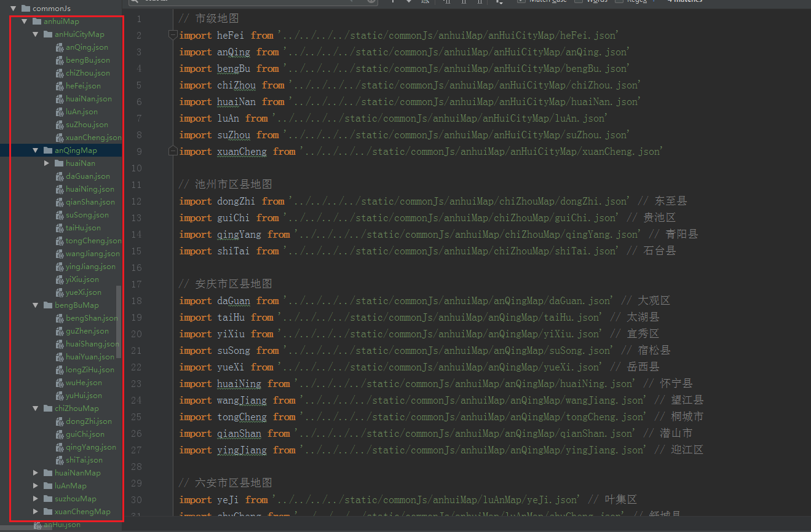Click the huaiYuan.json file icon
The image size is (811, 532).
(60, 357)
